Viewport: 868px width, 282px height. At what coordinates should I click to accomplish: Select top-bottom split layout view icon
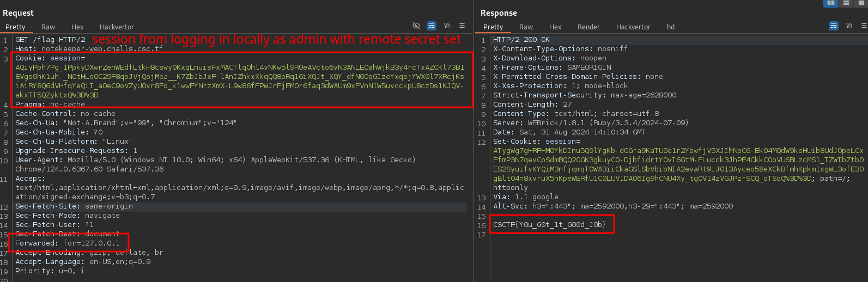pyautogui.click(x=846, y=3)
